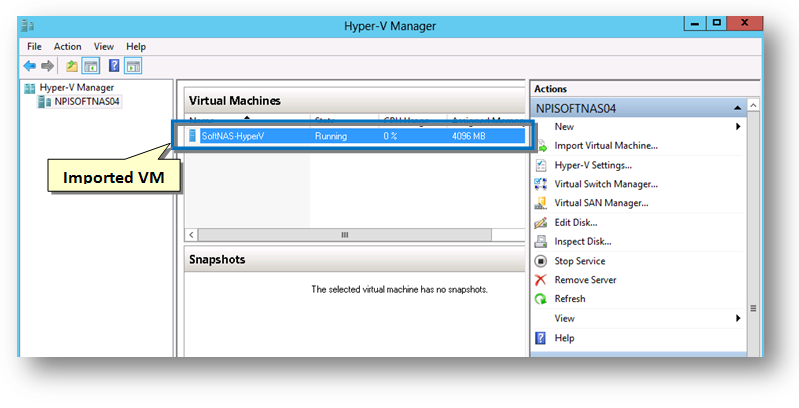The width and height of the screenshot is (799, 408).
Task: Click the Help icon in Actions pane
Action: click(x=541, y=338)
